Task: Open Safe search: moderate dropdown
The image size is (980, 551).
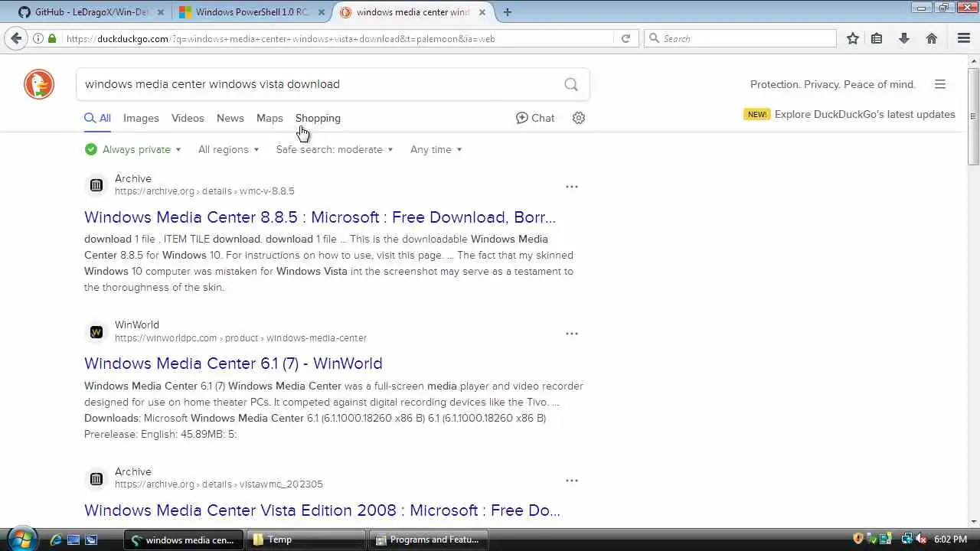Action: coord(335,149)
